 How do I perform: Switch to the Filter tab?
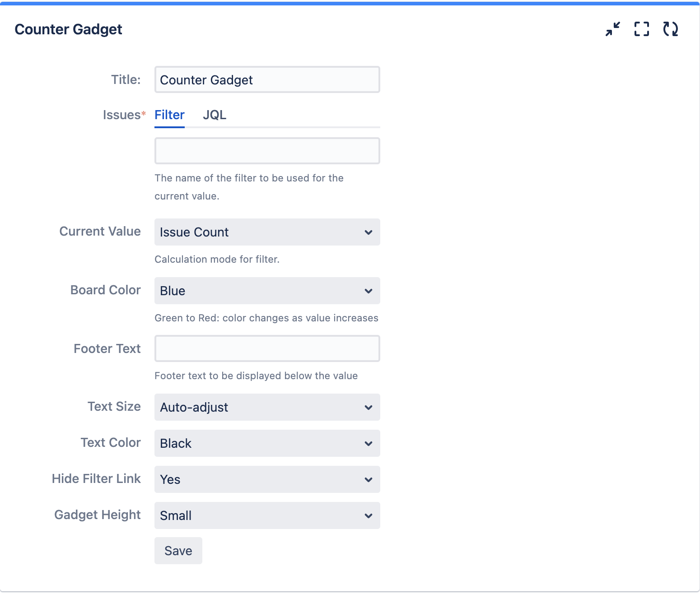coord(169,115)
